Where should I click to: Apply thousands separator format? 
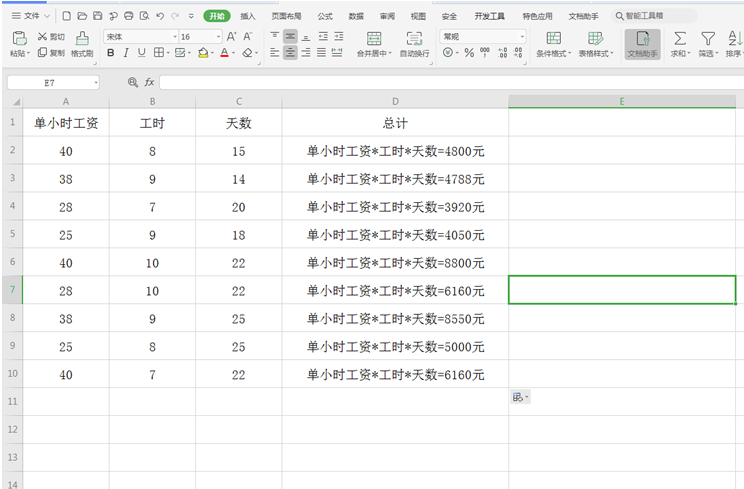(x=484, y=53)
